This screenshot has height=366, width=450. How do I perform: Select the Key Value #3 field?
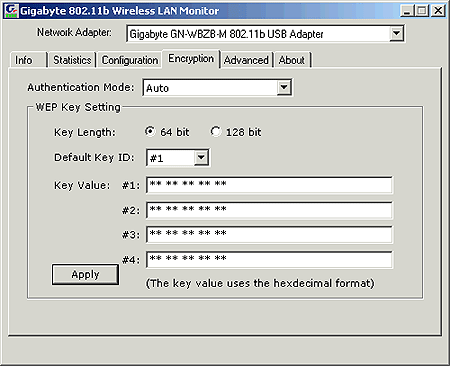pos(269,235)
